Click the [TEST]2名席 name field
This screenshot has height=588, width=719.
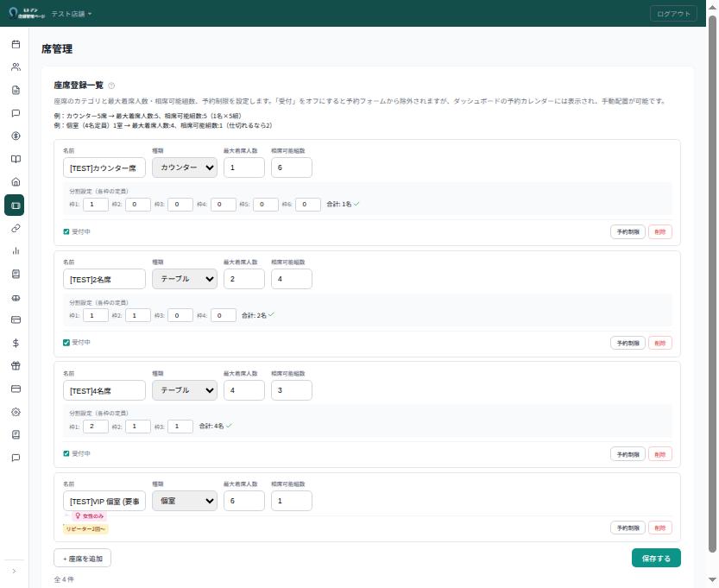coord(104,279)
